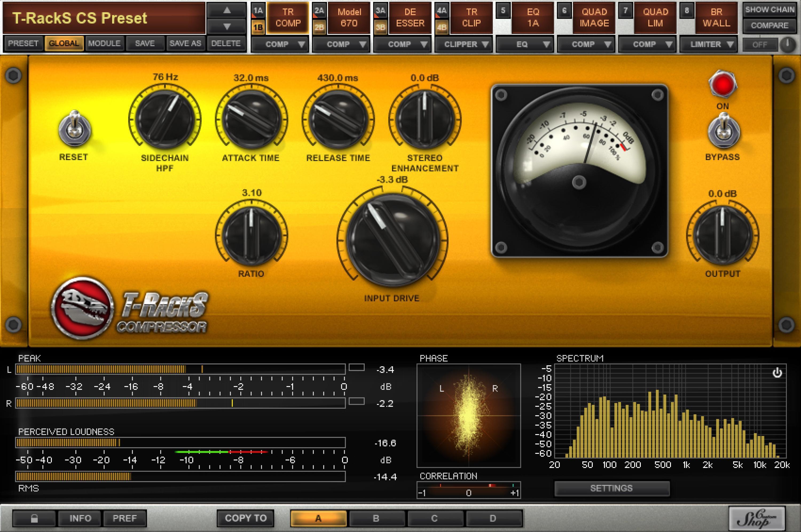Click the lock icon button

pos(34,518)
